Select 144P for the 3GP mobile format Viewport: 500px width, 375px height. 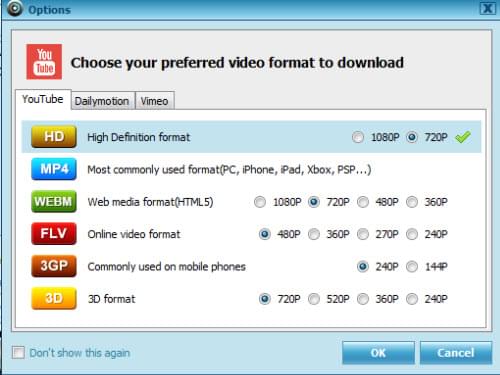pyautogui.click(x=412, y=266)
